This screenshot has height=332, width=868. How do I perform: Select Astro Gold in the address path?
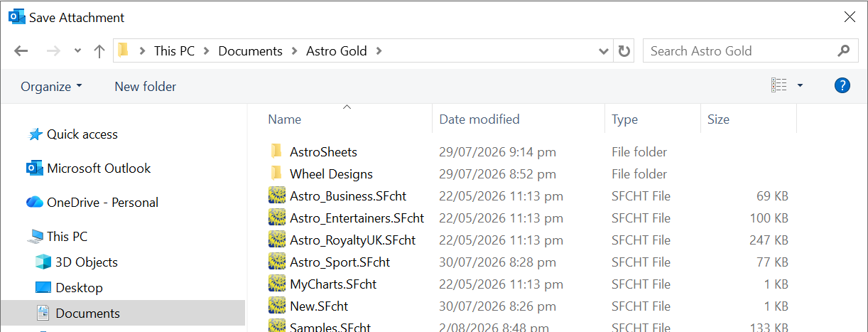(337, 51)
